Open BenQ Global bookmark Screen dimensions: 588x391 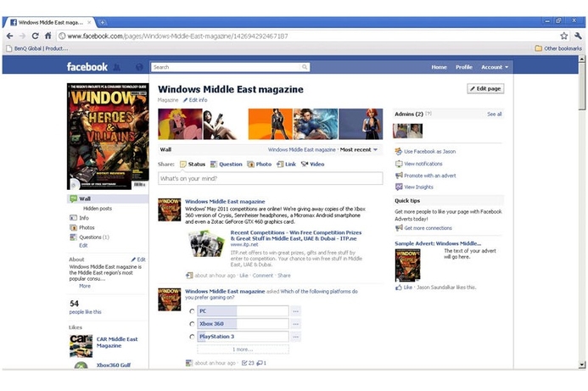pos(36,48)
